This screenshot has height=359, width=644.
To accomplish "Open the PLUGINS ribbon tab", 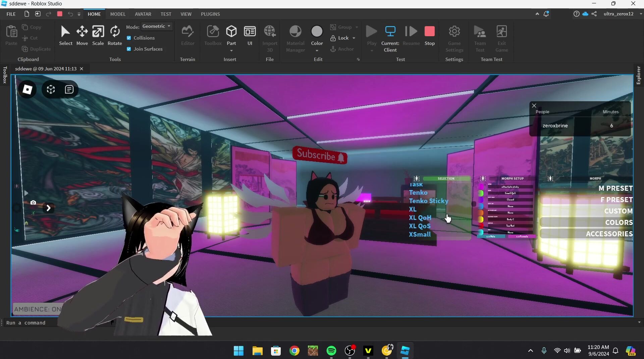I will [x=210, y=14].
